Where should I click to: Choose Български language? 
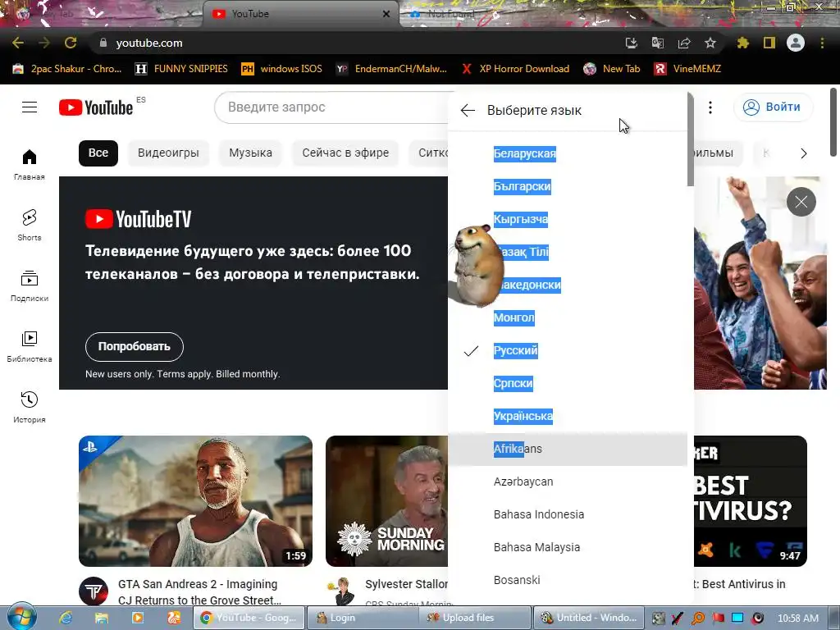568,186
